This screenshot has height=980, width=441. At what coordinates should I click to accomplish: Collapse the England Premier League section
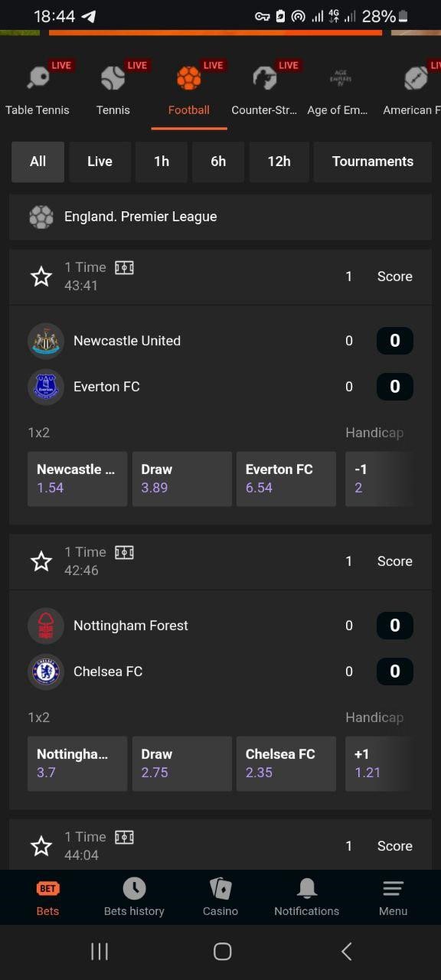(x=220, y=217)
